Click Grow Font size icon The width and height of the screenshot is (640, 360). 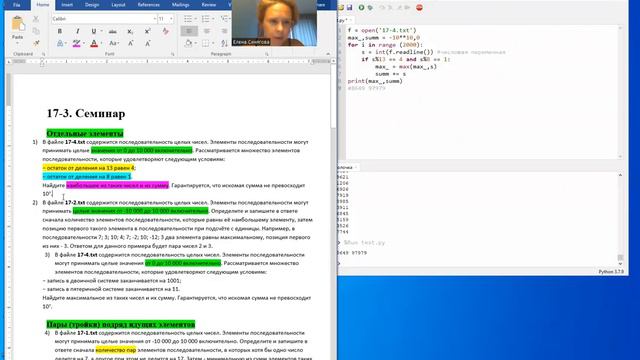131,43
